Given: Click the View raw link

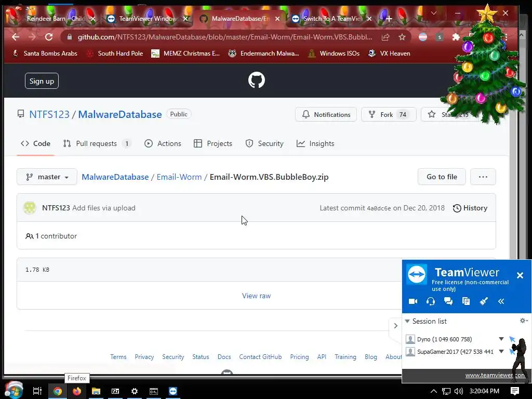Looking at the screenshot, I should tap(257, 296).
